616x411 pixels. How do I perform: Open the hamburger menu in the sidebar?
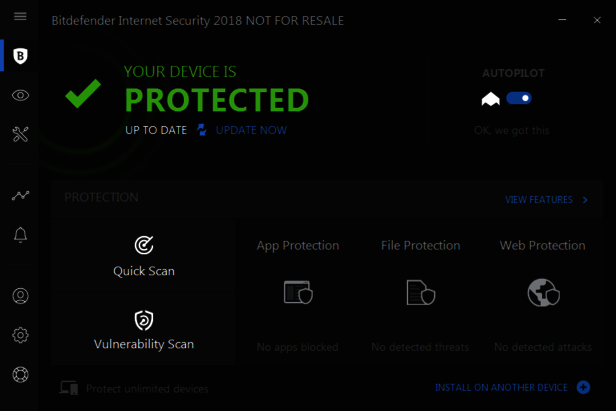point(20,17)
